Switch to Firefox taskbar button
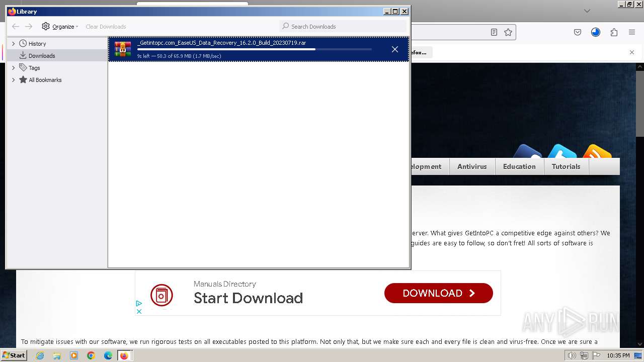 point(124,355)
